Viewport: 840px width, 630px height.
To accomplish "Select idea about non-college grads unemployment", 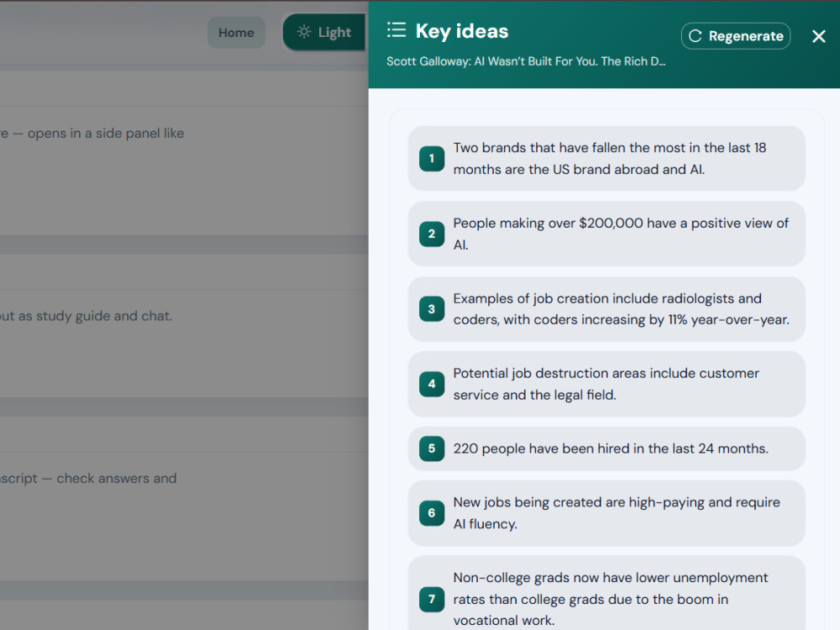I will pos(606,594).
